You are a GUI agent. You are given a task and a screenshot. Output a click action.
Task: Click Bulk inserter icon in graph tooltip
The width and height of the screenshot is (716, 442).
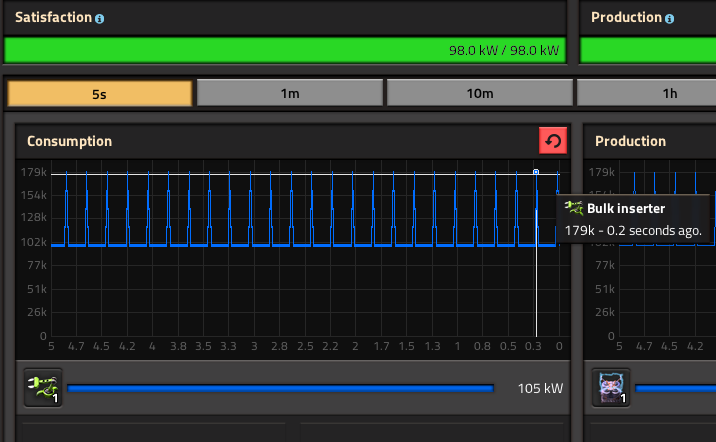574,208
